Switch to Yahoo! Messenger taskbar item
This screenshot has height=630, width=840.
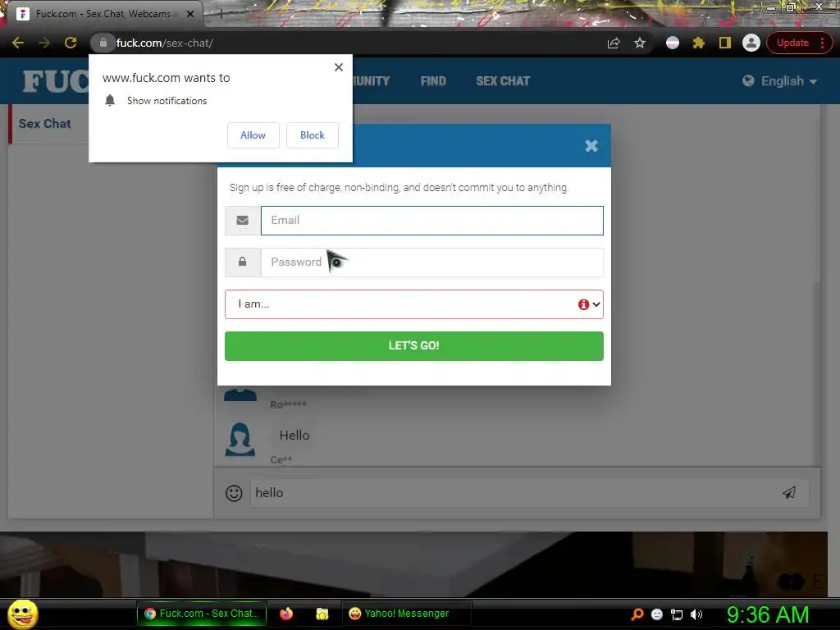point(407,614)
